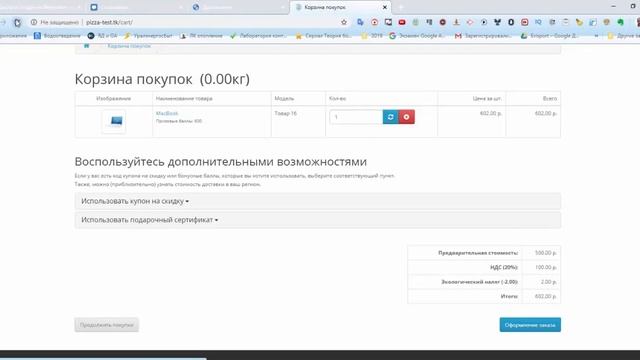Image resolution: width=640 pixels, height=360 pixels.
Task: Open the Google bookmark 'Экзамен Google'
Action: click(417, 36)
